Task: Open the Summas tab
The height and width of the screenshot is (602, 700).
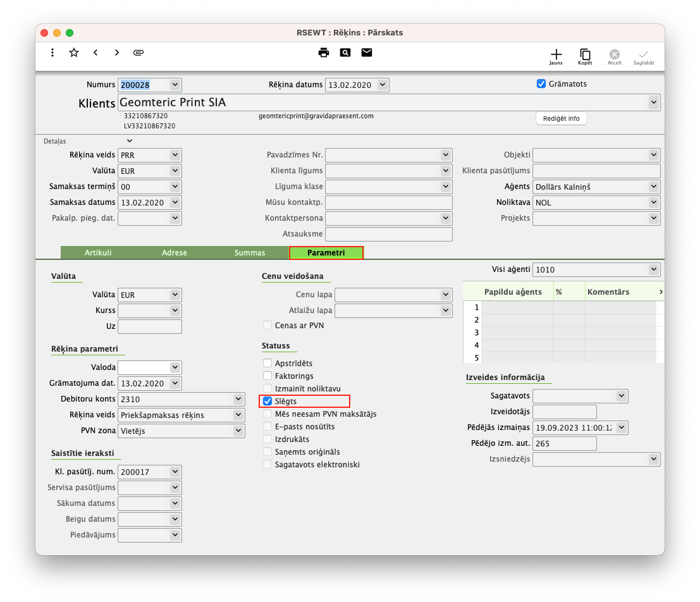Action: click(250, 253)
